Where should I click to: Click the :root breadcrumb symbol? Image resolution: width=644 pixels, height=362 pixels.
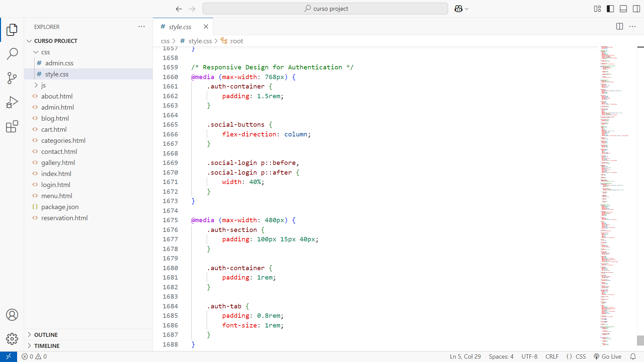coord(232,41)
